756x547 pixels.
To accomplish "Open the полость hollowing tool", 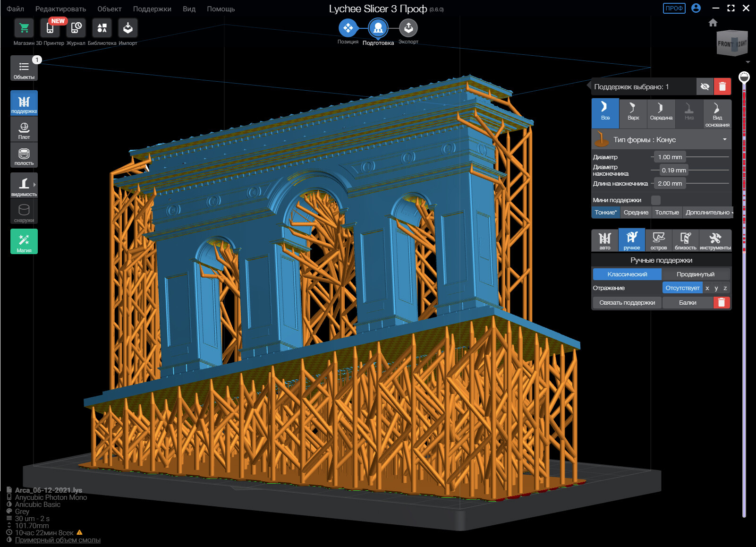I will pos(24,155).
